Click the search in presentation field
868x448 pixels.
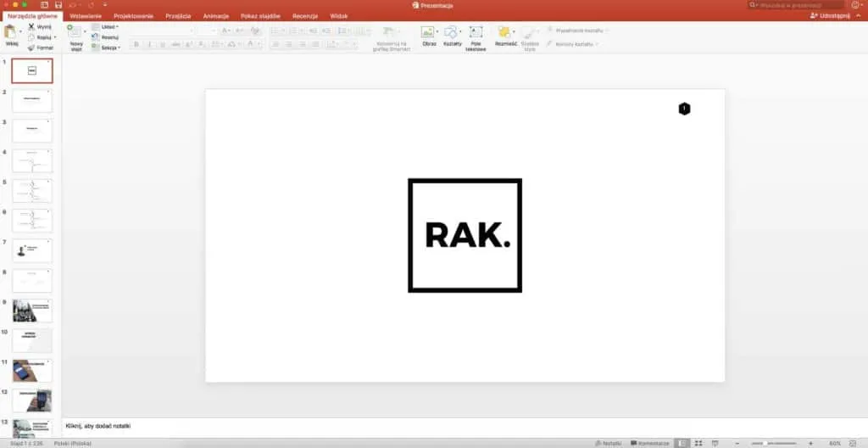coord(795,4)
